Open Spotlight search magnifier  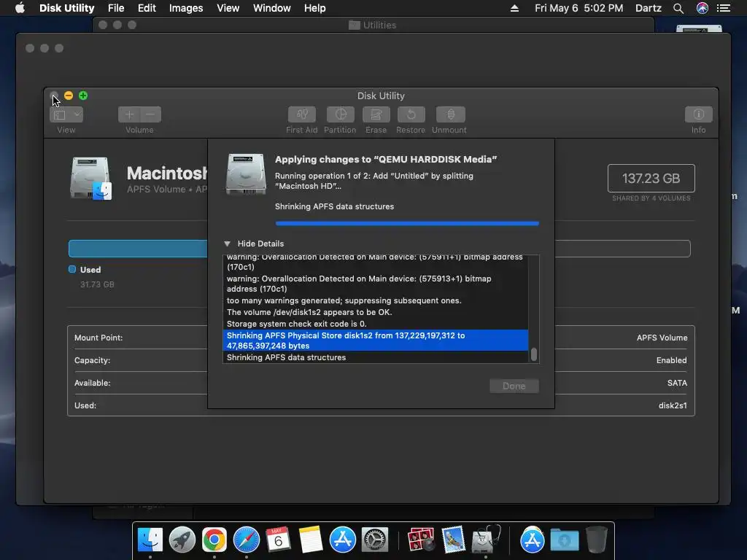678,8
